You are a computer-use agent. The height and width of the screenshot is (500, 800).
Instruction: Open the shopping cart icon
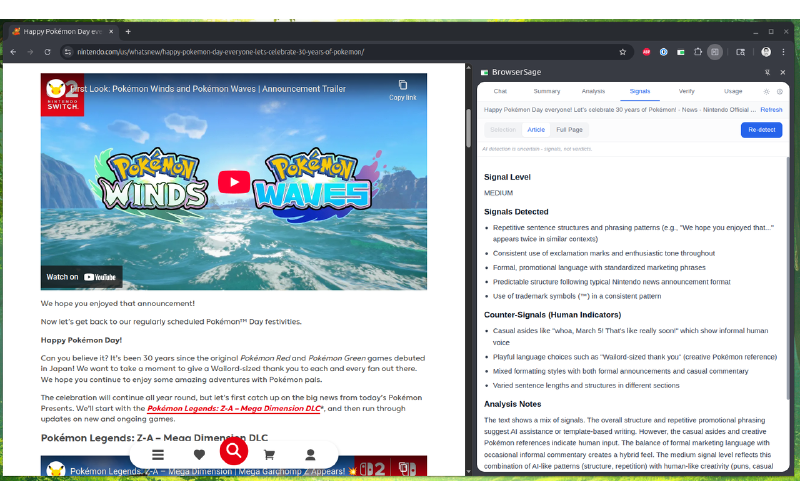click(x=269, y=455)
